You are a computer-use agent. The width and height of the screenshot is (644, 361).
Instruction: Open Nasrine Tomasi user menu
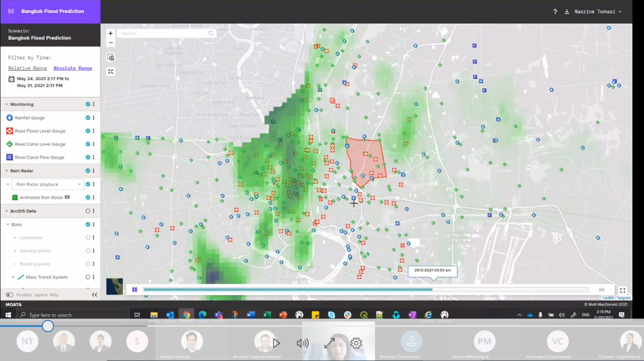coord(598,12)
